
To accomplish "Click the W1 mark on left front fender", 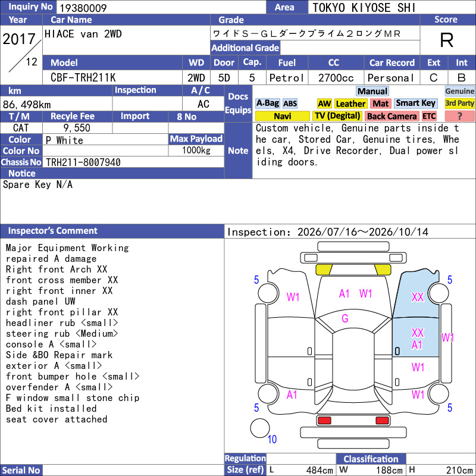I will click(293, 296).
